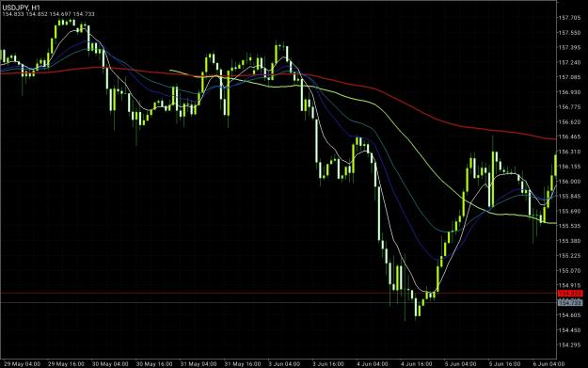Click the 29 May 04:00 time label
588x368 pixels.
click(x=23, y=364)
